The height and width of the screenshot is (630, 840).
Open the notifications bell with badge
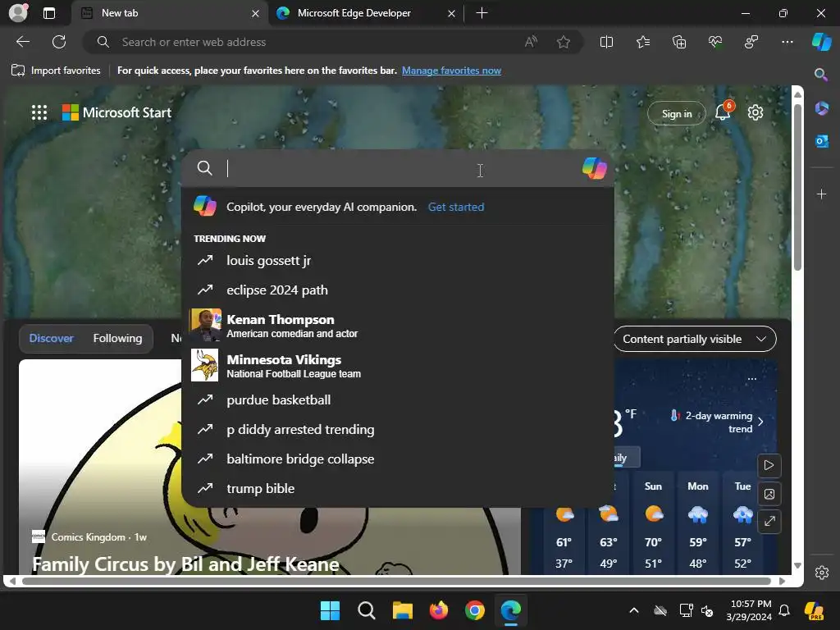[x=724, y=112]
